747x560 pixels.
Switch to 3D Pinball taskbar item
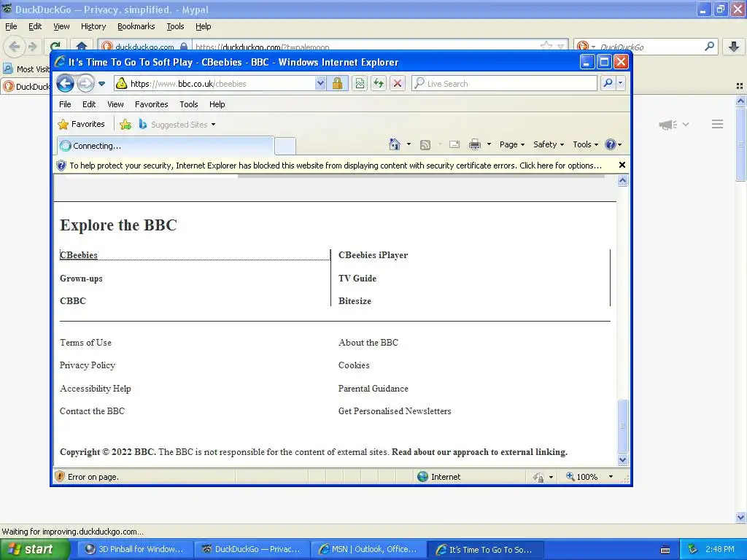click(135, 549)
